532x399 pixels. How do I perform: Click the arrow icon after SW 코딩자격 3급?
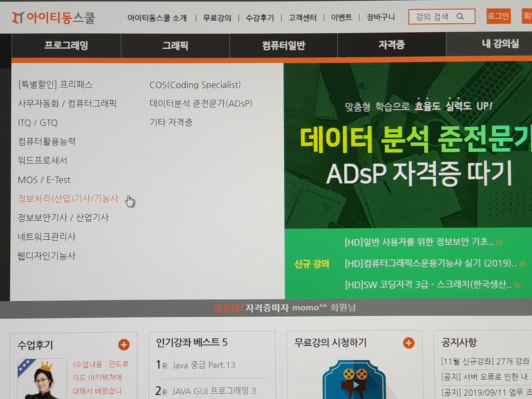pos(518,285)
